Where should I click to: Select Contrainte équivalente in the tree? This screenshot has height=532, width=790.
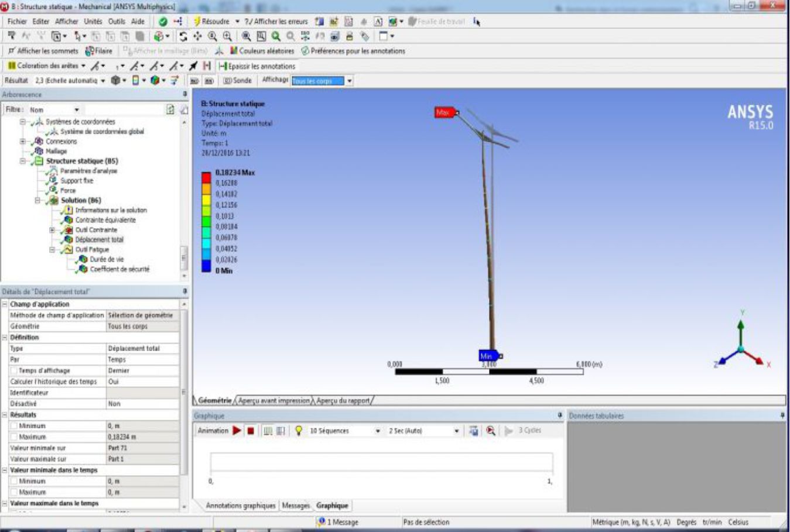coord(105,220)
